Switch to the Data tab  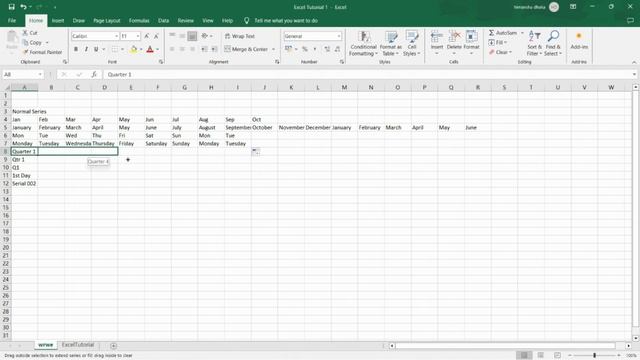point(163,20)
